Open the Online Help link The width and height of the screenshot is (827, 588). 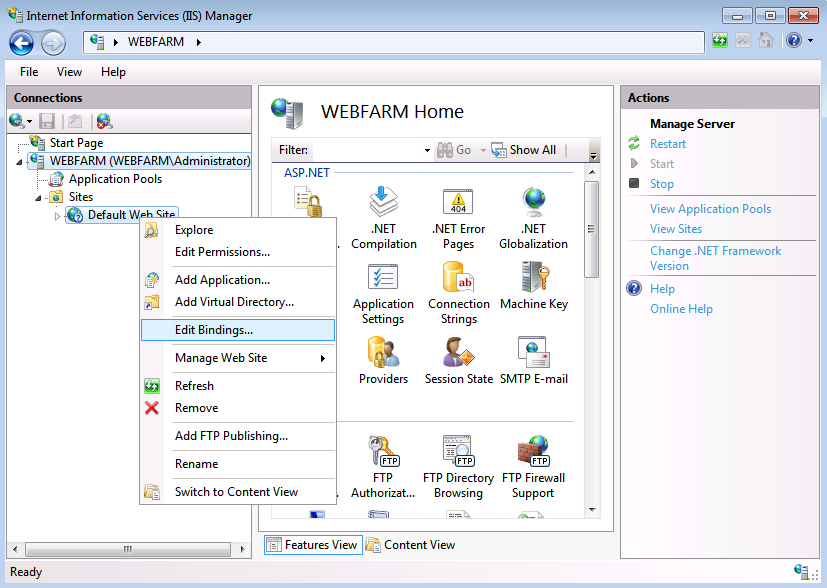point(681,309)
